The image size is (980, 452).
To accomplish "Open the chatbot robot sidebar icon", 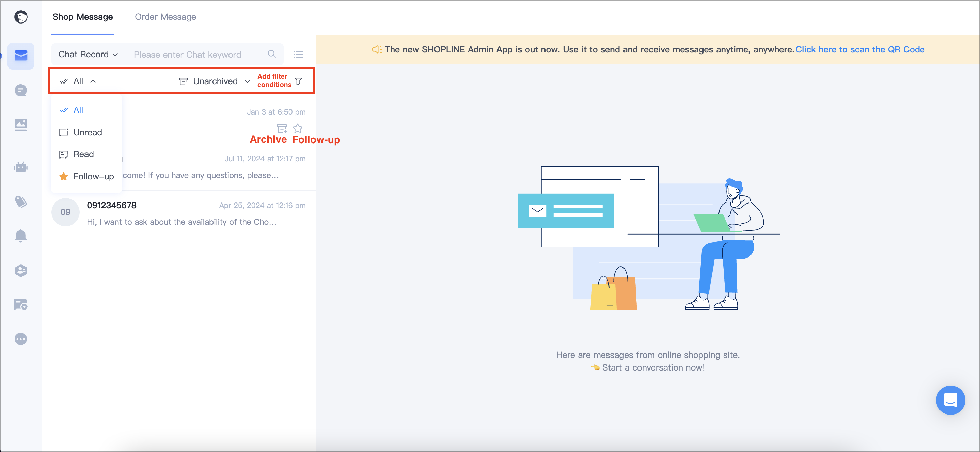I will [21, 167].
